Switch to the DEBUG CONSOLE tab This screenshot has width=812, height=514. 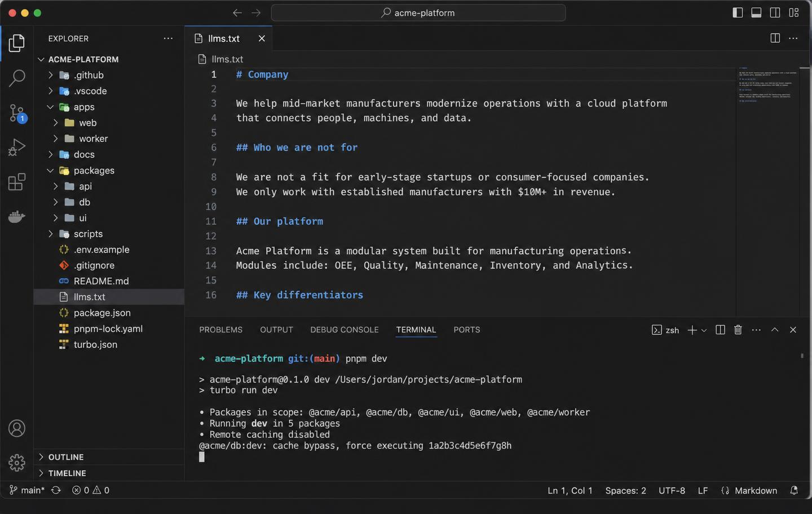point(345,330)
